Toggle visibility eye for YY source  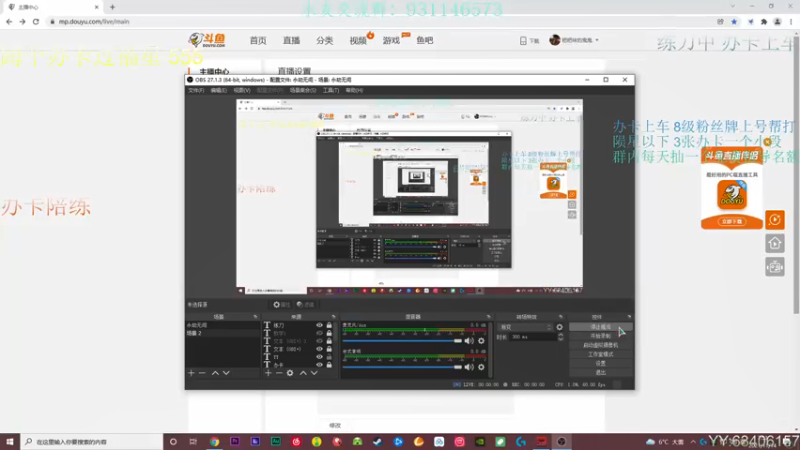[319, 357]
